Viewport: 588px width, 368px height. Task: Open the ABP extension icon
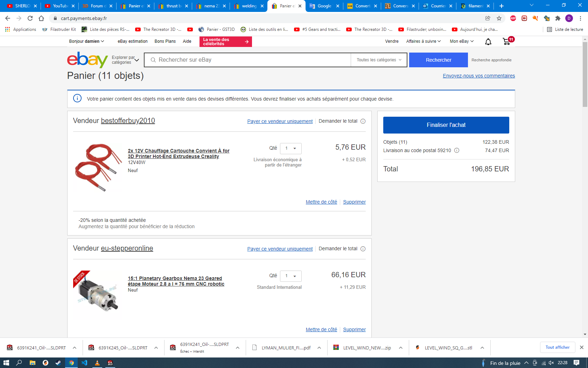click(x=513, y=18)
